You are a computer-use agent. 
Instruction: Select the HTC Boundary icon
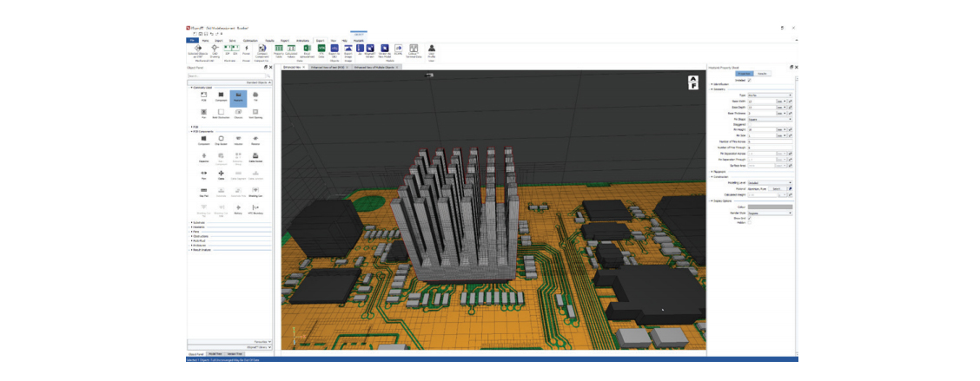click(255, 209)
